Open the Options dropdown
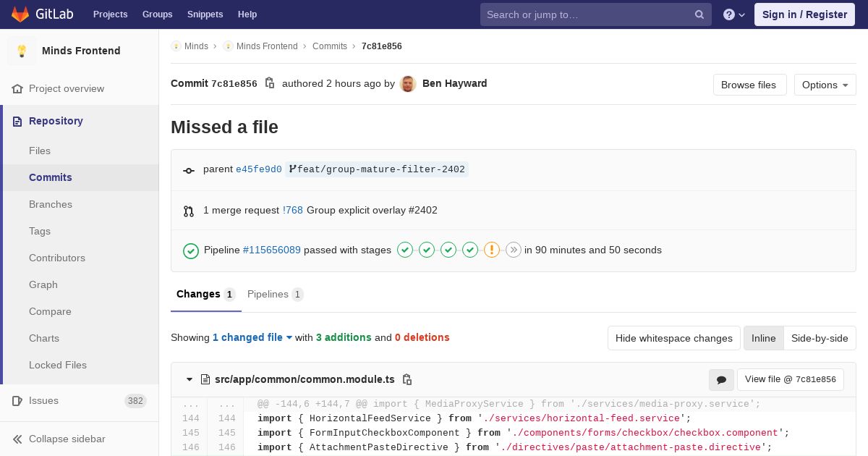868x456 pixels. (x=825, y=85)
